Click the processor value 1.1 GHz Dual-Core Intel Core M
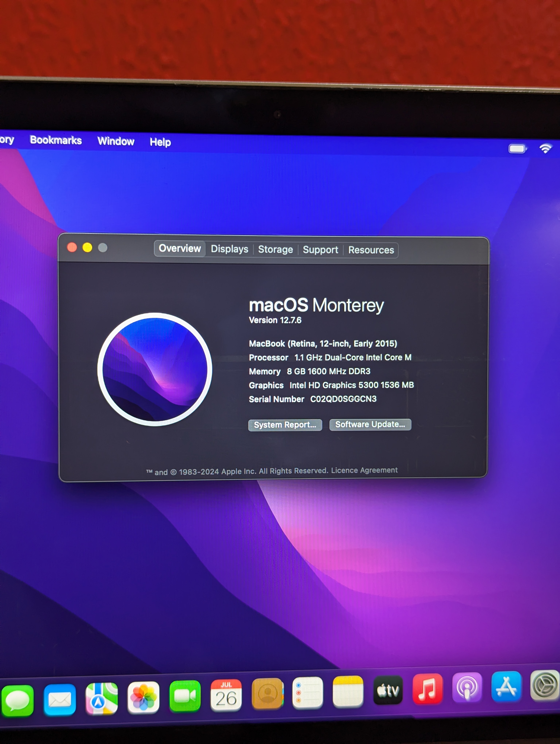This screenshot has width=560, height=744. coord(353,358)
